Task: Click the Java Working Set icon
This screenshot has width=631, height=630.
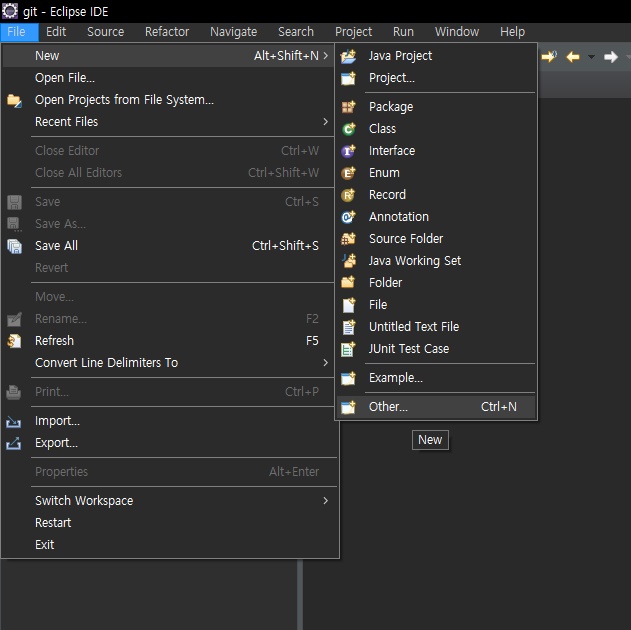Action: (x=348, y=261)
